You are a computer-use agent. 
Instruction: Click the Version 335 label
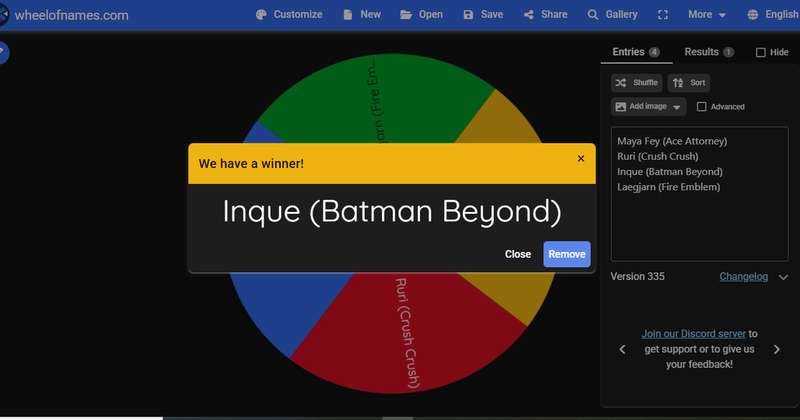pos(638,277)
